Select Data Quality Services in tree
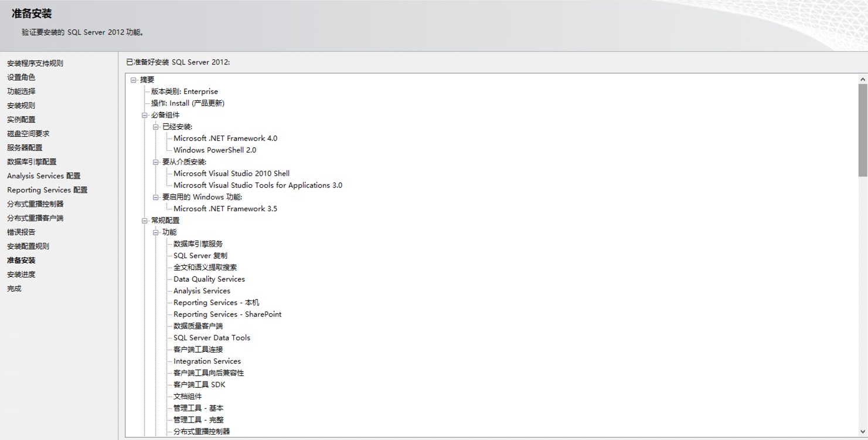 tap(209, 279)
